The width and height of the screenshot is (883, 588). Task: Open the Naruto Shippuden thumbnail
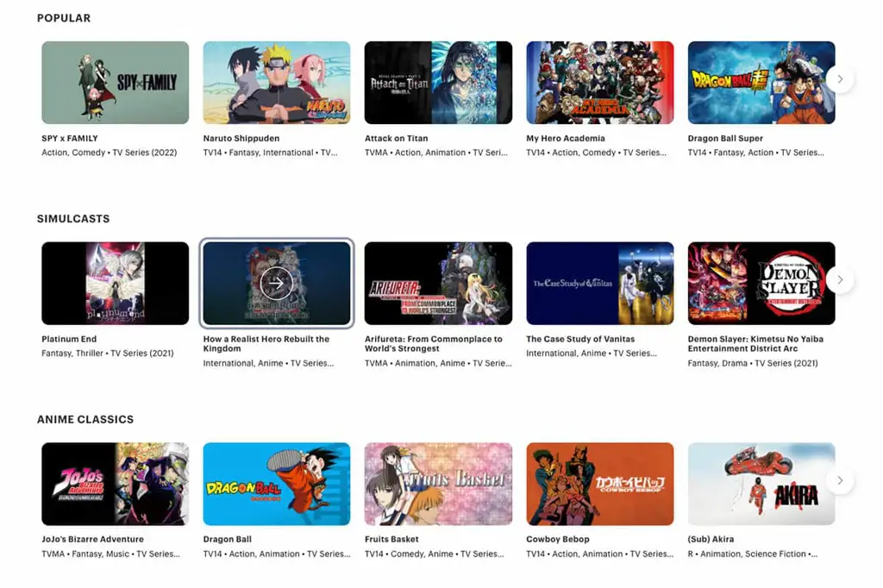(277, 83)
